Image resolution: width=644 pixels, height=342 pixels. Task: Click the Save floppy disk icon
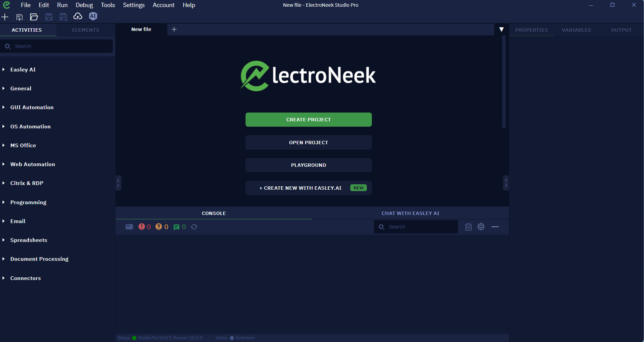tap(49, 17)
